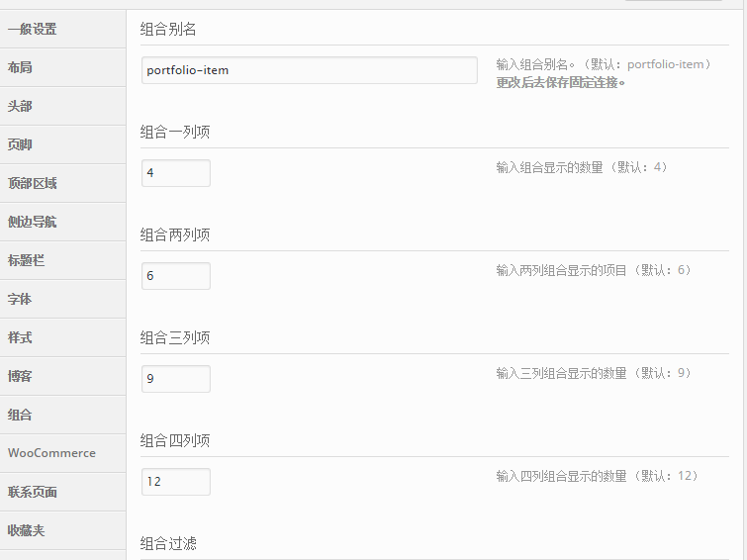747x560 pixels.
Task: Focus the 组合两列项 field with value 6
Action: click(176, 276)
